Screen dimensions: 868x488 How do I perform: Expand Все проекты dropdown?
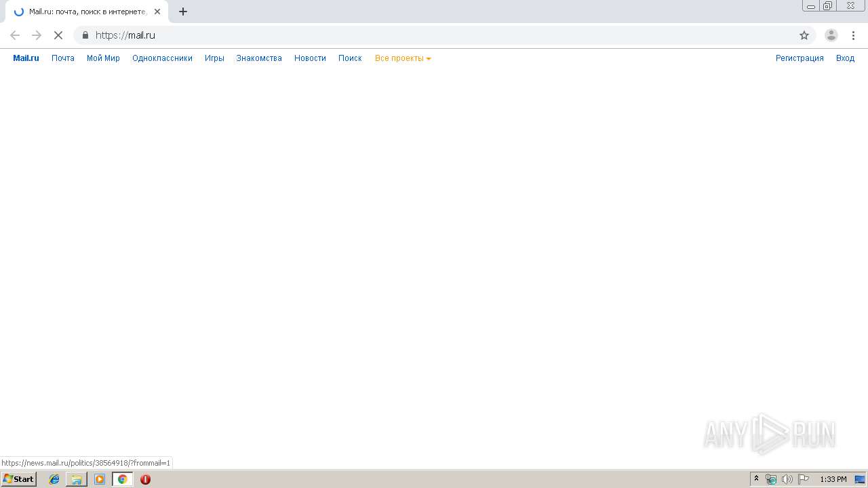(x=403, y=58)
